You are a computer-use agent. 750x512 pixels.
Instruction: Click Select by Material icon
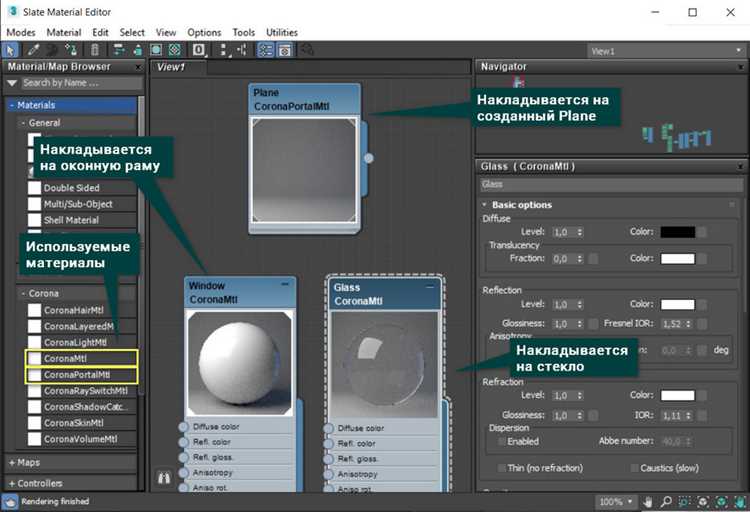point(307,50)
